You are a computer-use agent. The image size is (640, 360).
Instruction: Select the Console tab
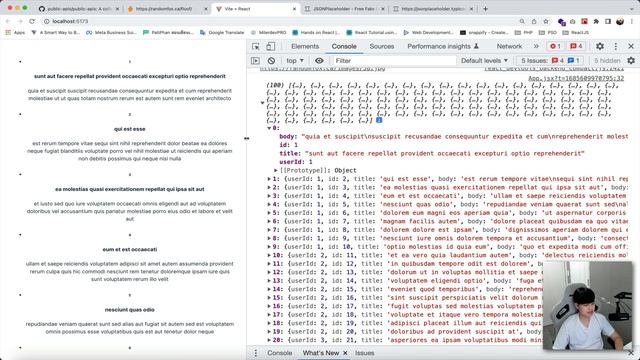pyautogui.click(x=344, y=47)
